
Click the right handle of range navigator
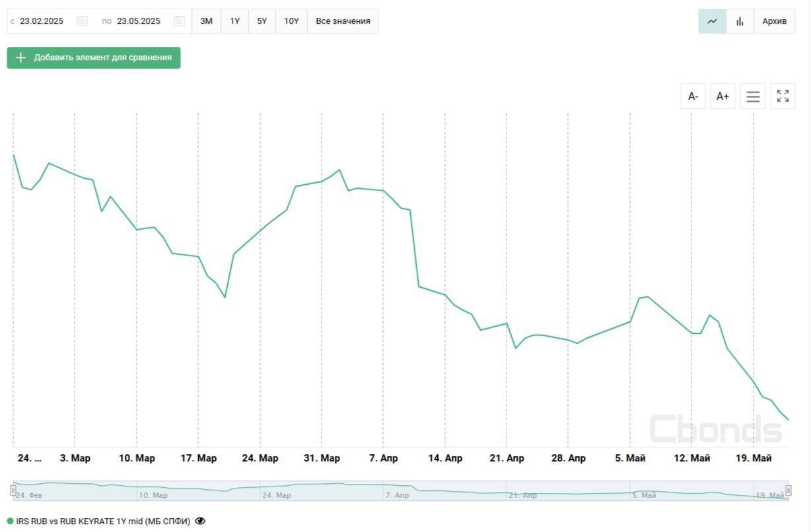788,490
